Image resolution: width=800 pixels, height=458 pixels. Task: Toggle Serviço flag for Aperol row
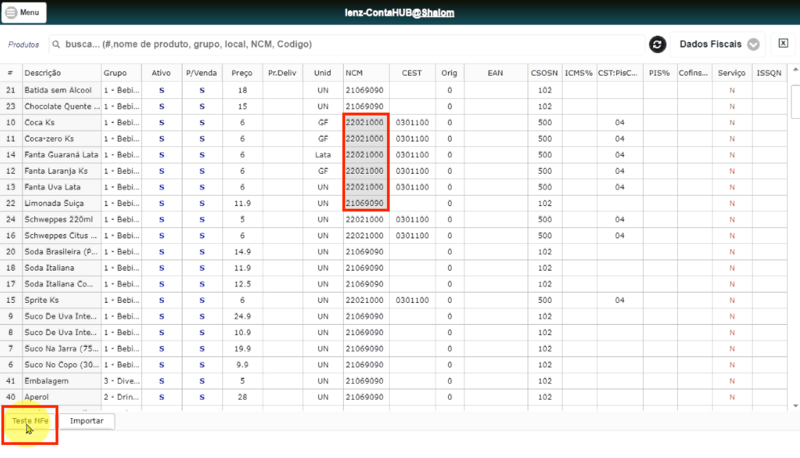(732, 397)
